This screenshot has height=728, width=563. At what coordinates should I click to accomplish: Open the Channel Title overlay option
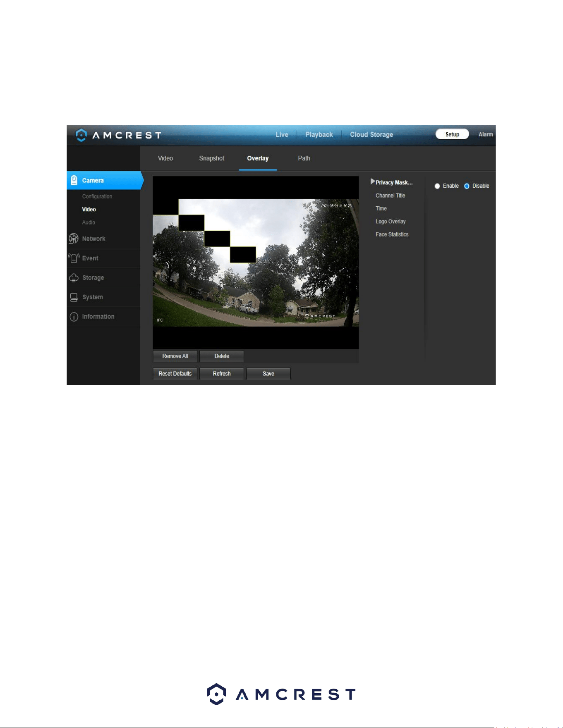390,196
